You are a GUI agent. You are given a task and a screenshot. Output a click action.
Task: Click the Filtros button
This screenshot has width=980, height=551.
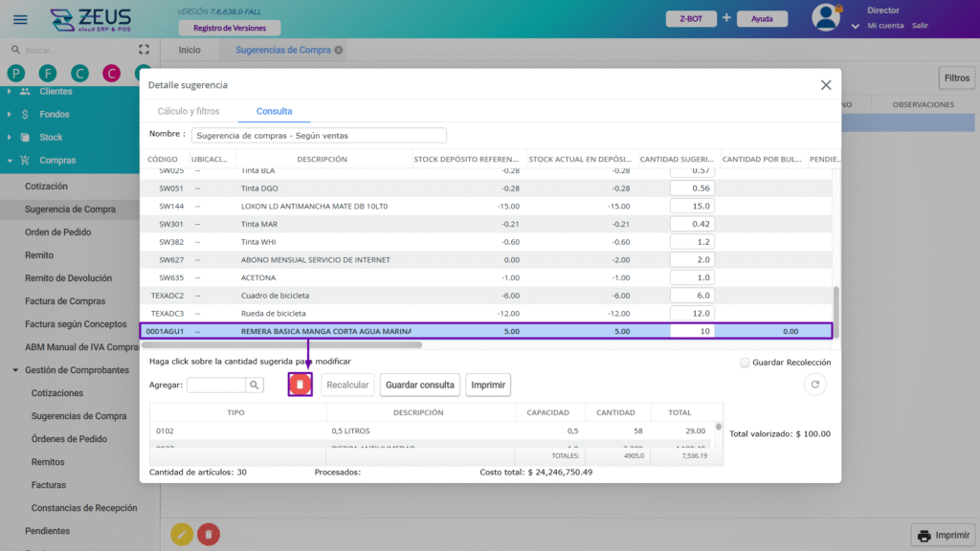tap(957, 78)
